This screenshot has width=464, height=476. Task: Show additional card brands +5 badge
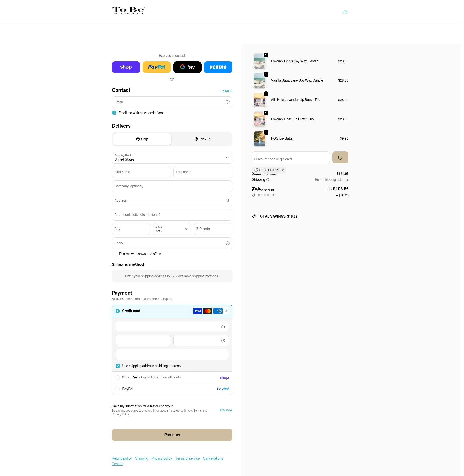point(226,311)
